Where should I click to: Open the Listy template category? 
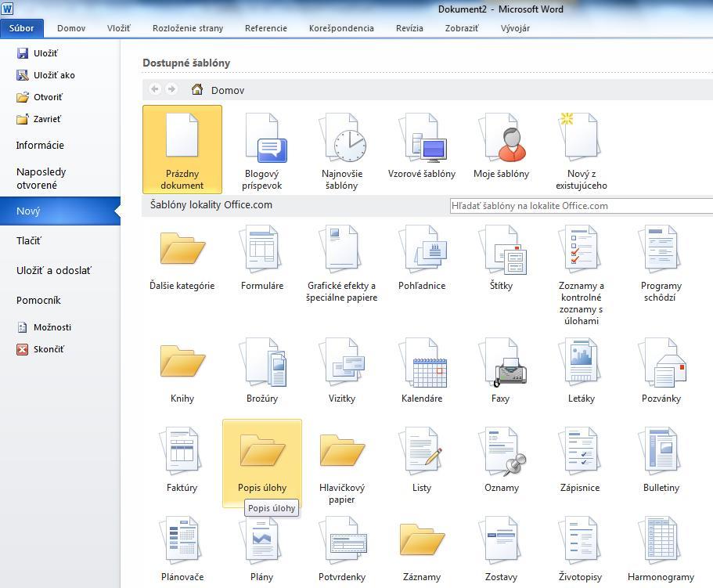[x=422, y=460]
